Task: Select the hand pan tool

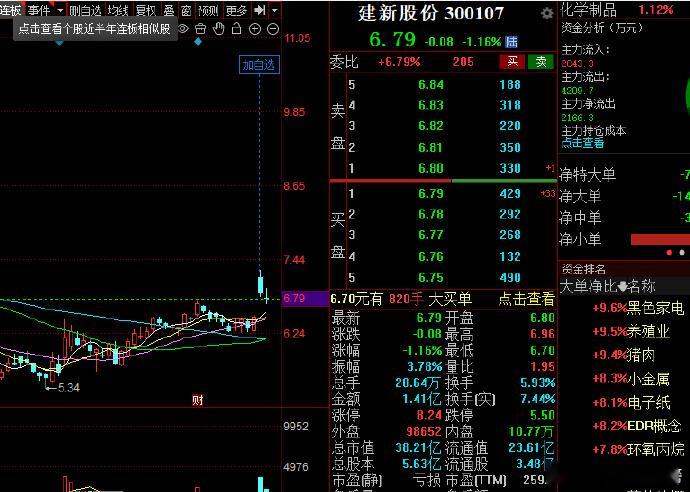Action: coord(219,29)
